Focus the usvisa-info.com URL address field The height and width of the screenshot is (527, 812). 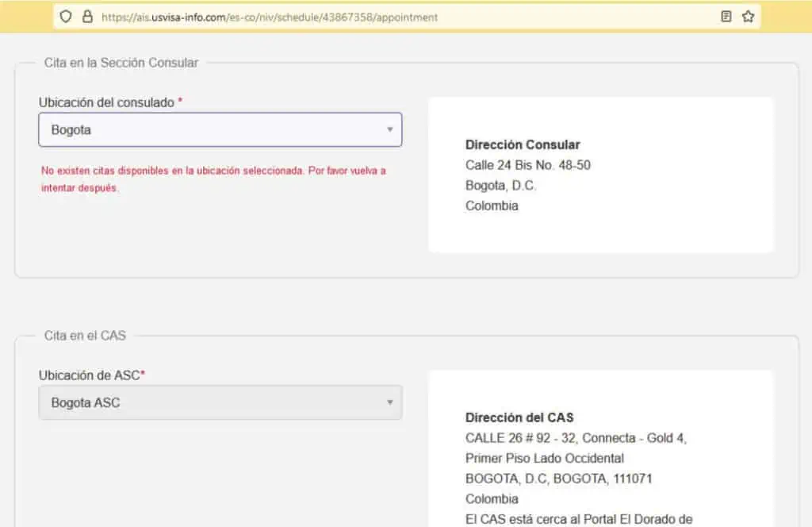270,17
